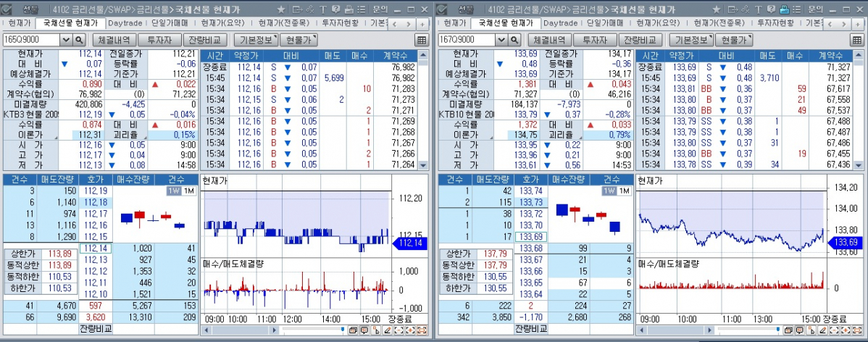Select the 133,69 price in right order book
868x342 pixels.
click(x=530, y=236)
